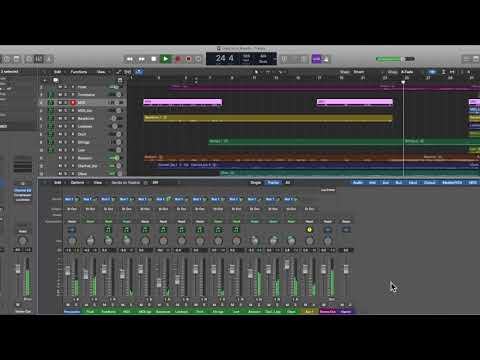Screen dimensions: 480x360
Task: Switch the Mixer to All view
Action: coord(288,183)
